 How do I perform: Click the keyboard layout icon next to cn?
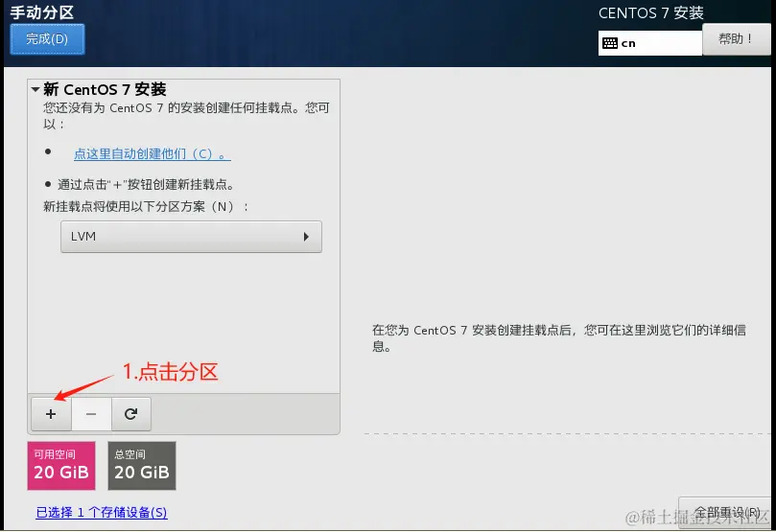(x=610, y=43)
